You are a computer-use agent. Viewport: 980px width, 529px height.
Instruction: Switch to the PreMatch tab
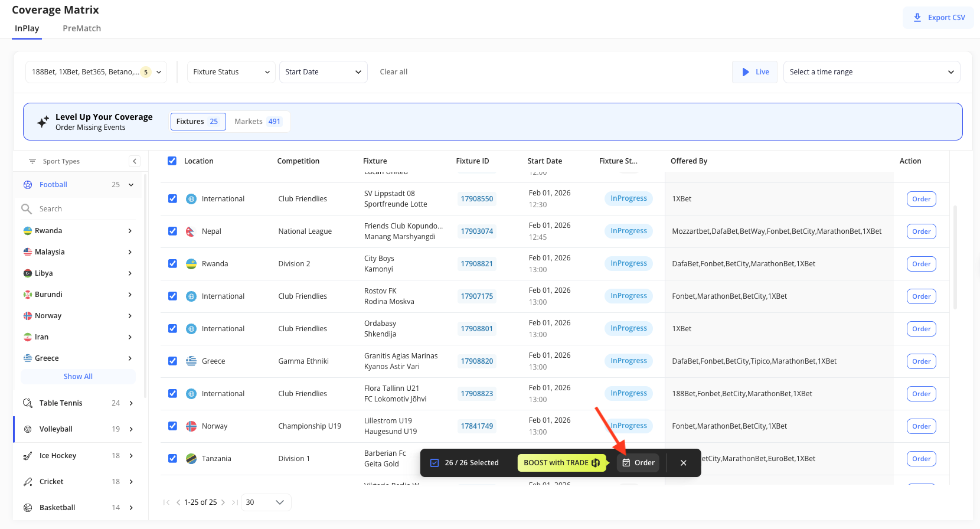pos(81,28)
